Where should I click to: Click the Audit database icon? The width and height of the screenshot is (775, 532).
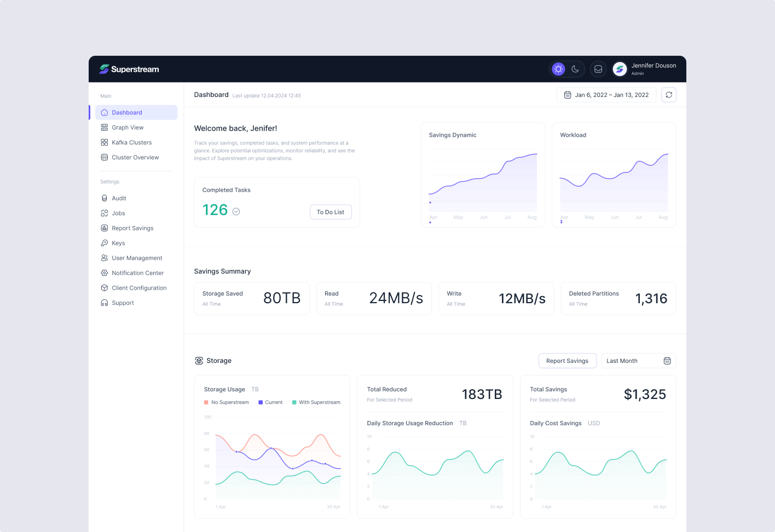point(105,198)
